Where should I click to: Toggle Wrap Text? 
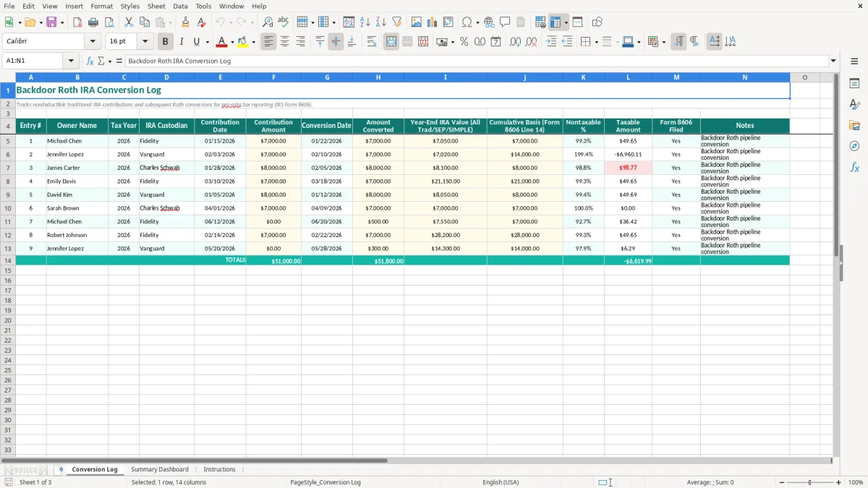pyautogui.click(x=372, y=42)
